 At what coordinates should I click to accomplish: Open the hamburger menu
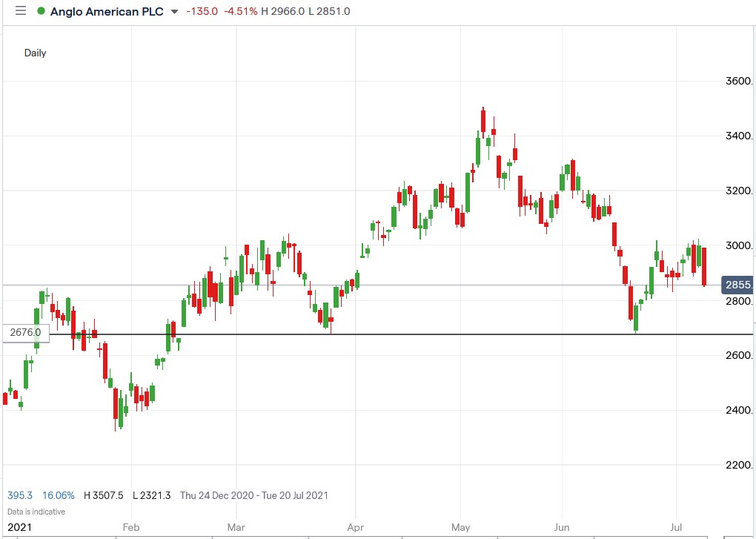[20, 11]
